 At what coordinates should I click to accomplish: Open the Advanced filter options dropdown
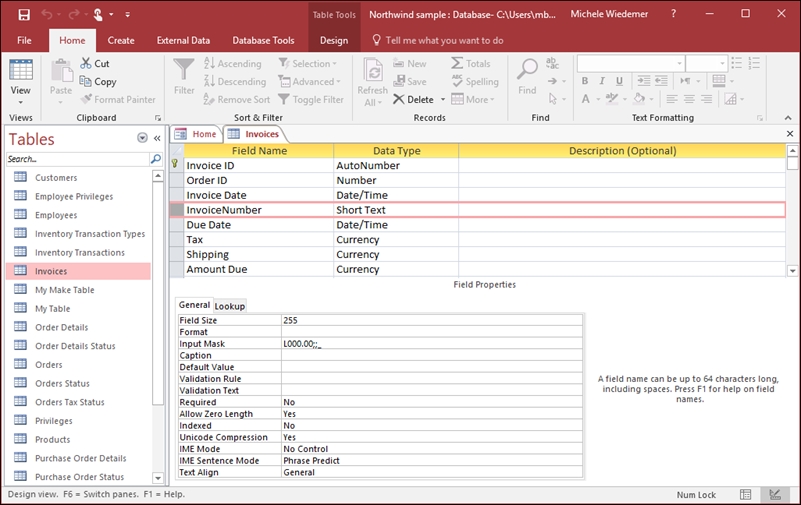click(309, 81)
